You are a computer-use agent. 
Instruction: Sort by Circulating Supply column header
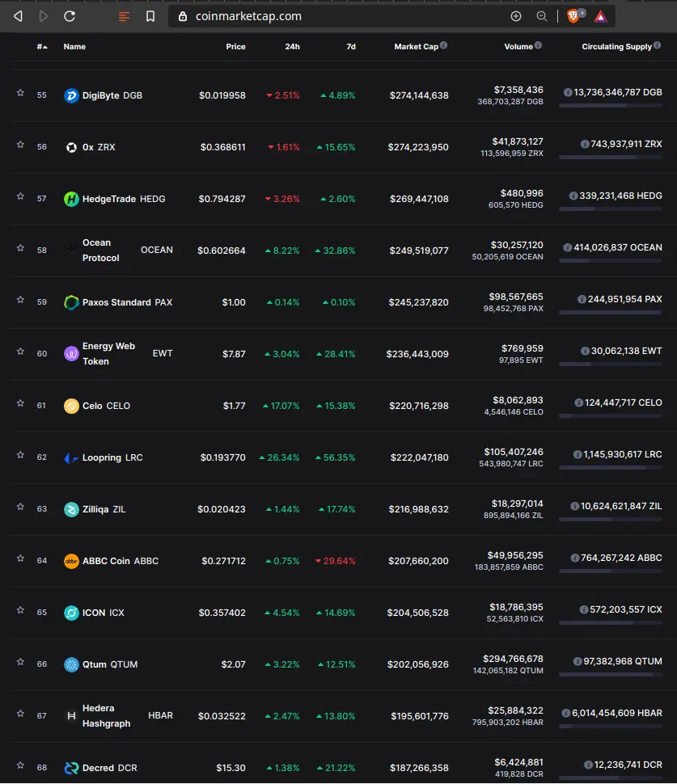(616, 47)
